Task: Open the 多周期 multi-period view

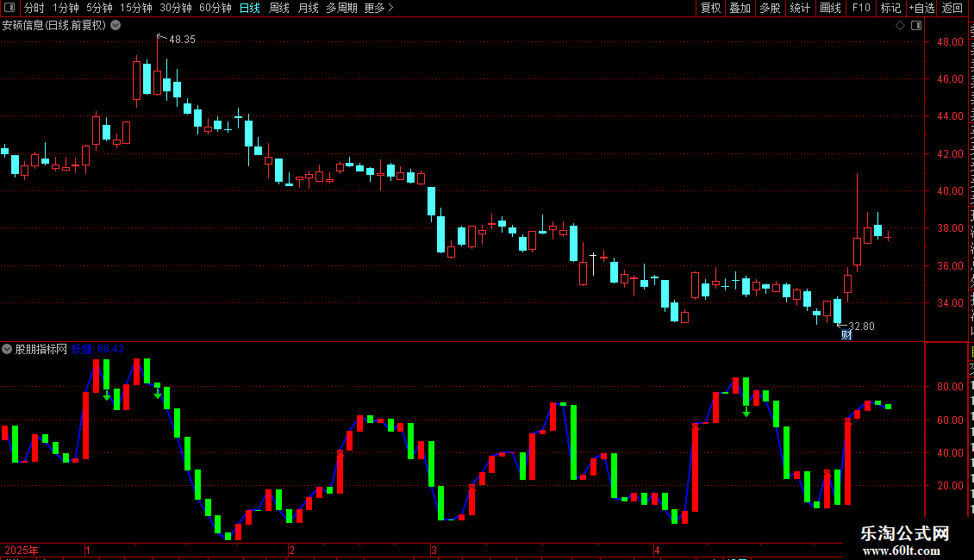Action: (341, 8)
